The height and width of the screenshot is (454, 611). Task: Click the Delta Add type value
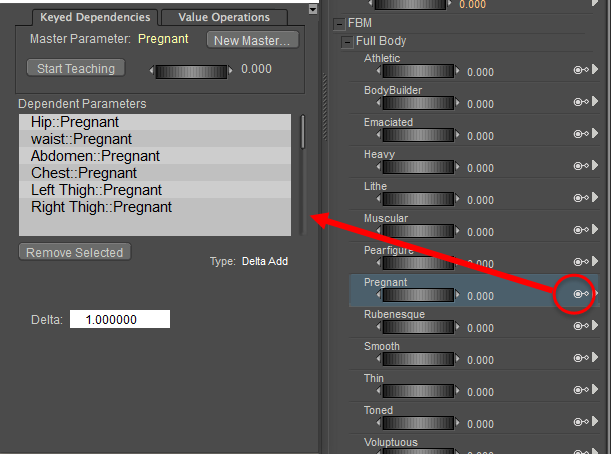pyautogui.click(x=265, y=261)
